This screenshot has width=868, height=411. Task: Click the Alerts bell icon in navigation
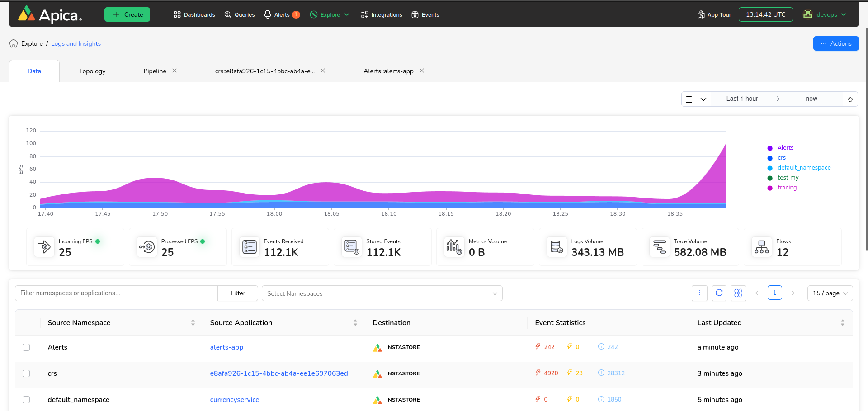pos(268,15)
